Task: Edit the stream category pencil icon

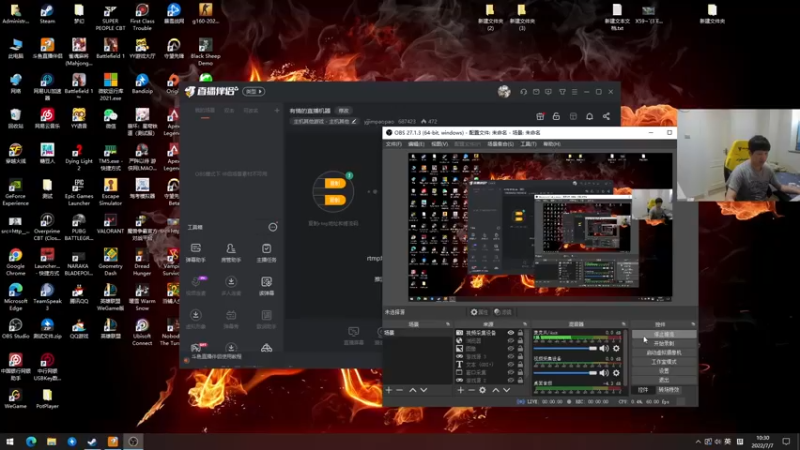Action: [x=354, y=121]
